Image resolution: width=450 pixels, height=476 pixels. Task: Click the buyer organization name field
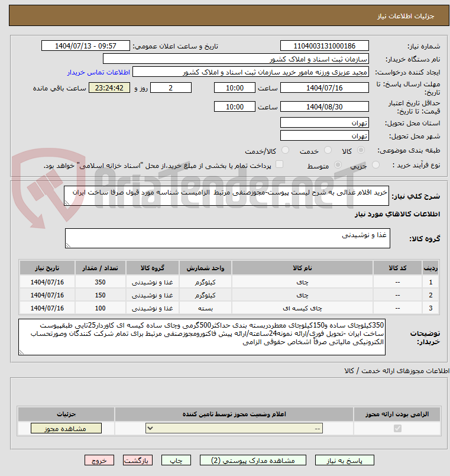236,59
